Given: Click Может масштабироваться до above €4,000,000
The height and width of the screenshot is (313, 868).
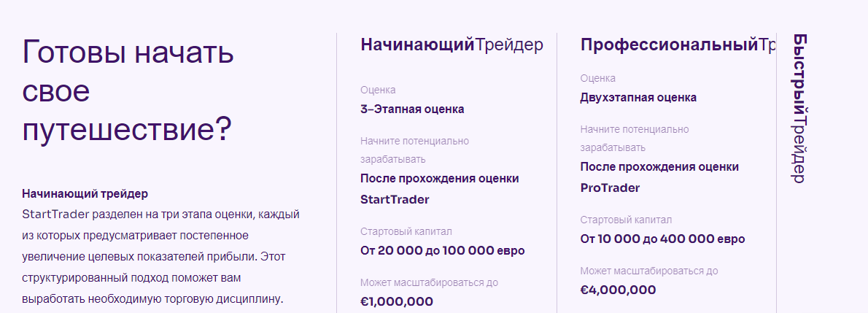Looking at the screenshot, I should click(648, 271).
